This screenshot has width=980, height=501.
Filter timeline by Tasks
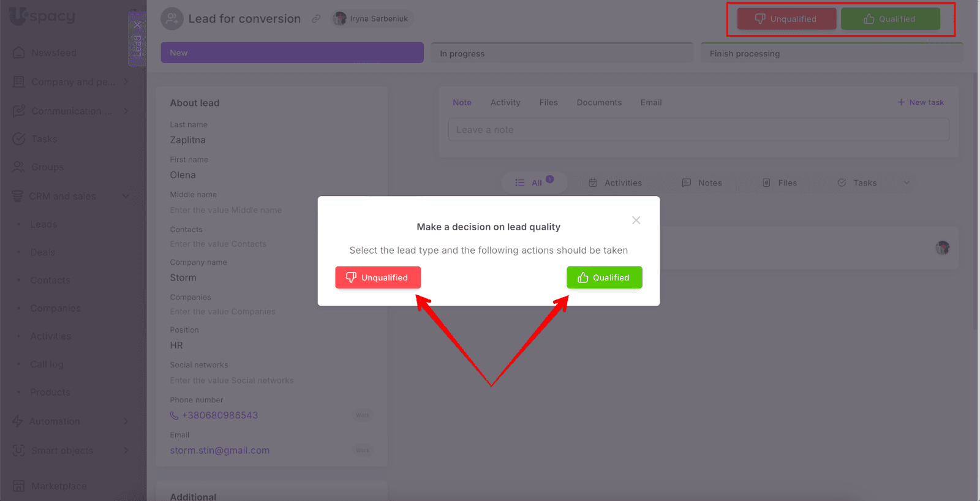point(857,183)
